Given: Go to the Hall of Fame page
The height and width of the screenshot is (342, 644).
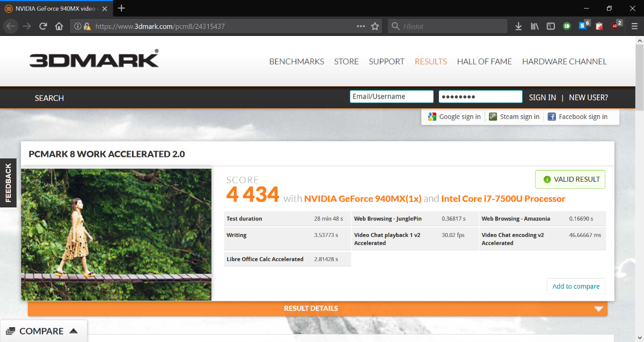Looking at the screenshot, I should pyautogui.click(x=484, y=62).
